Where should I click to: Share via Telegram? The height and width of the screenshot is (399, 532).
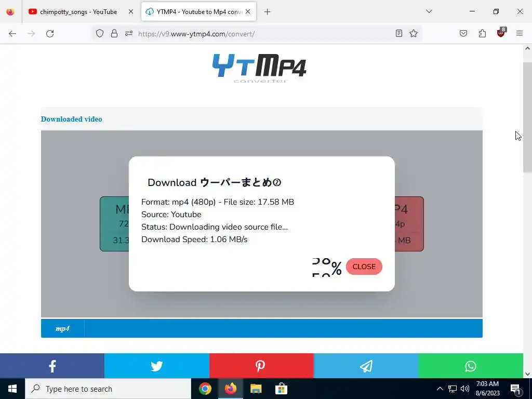[x=366, y=366]
